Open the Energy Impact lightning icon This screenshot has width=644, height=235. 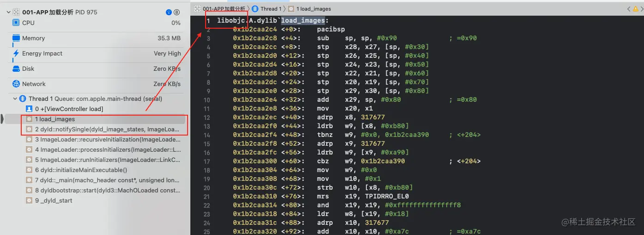[x=16, y=54]
